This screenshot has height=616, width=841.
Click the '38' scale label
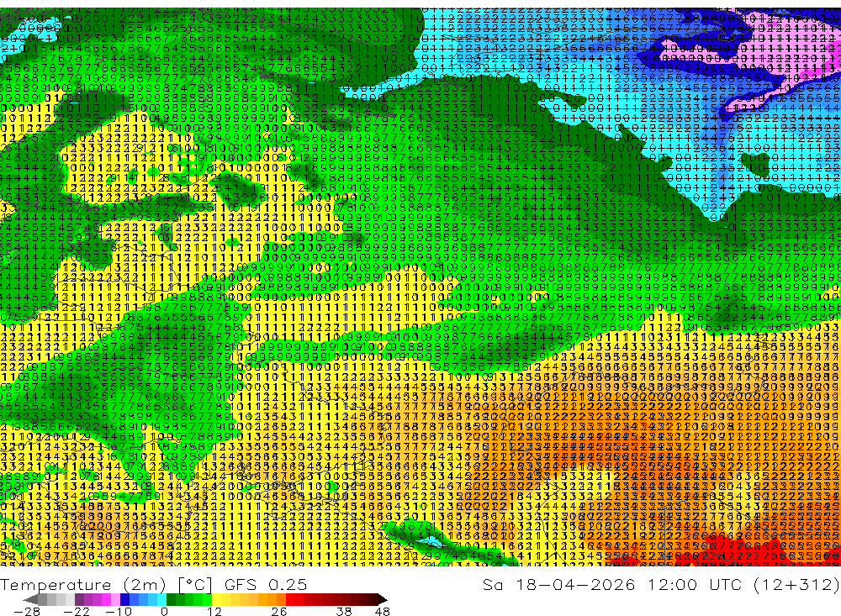(343, 612)
